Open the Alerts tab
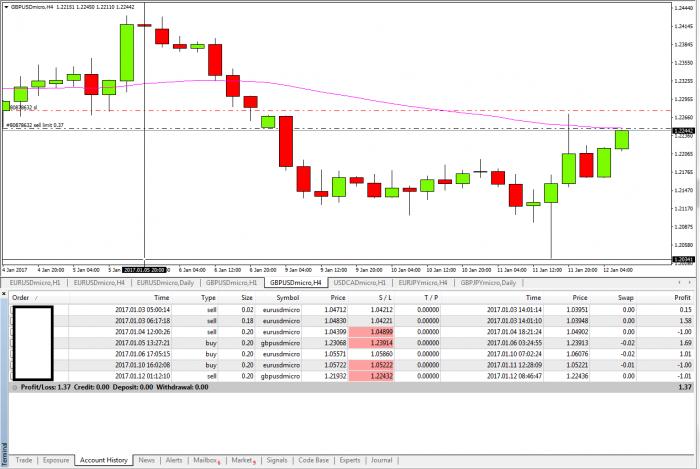 pyautogui.click(x=174, y=460)
